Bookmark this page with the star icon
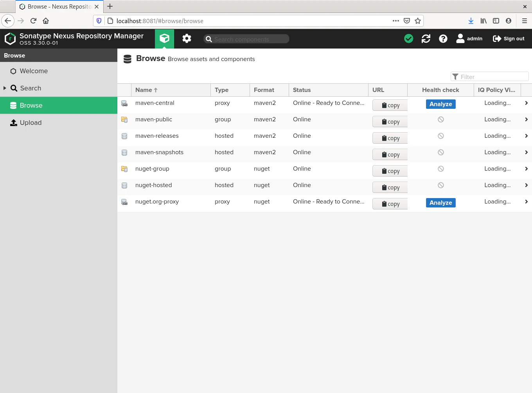Viewport: 532px width, 393px height. coord(418,21)
